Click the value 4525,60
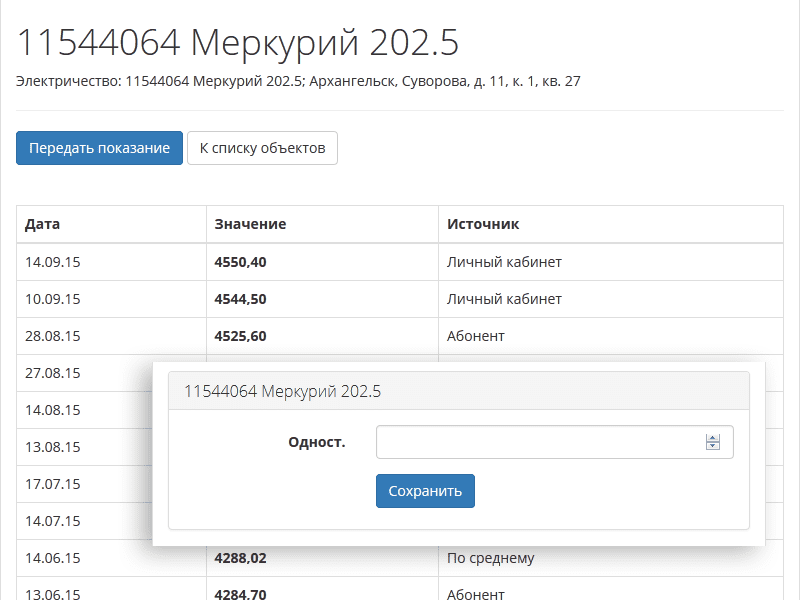Viewport: 800px width, 600px height. (240, 336)
